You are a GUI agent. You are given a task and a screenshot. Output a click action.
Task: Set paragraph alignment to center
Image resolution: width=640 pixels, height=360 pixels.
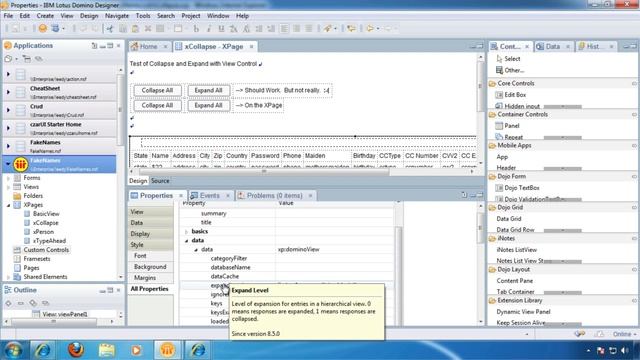click(297, 29)
